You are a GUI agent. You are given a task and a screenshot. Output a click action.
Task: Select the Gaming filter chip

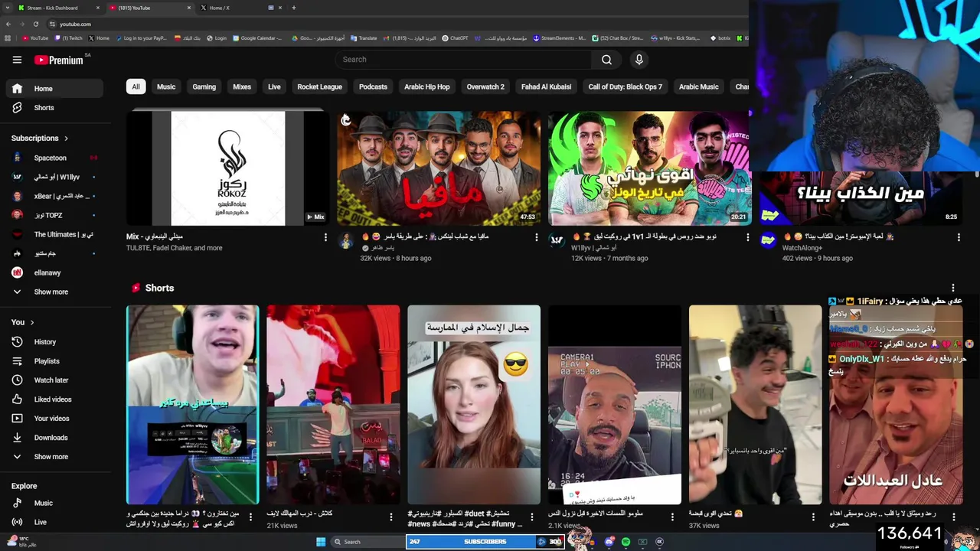(204, 86)
